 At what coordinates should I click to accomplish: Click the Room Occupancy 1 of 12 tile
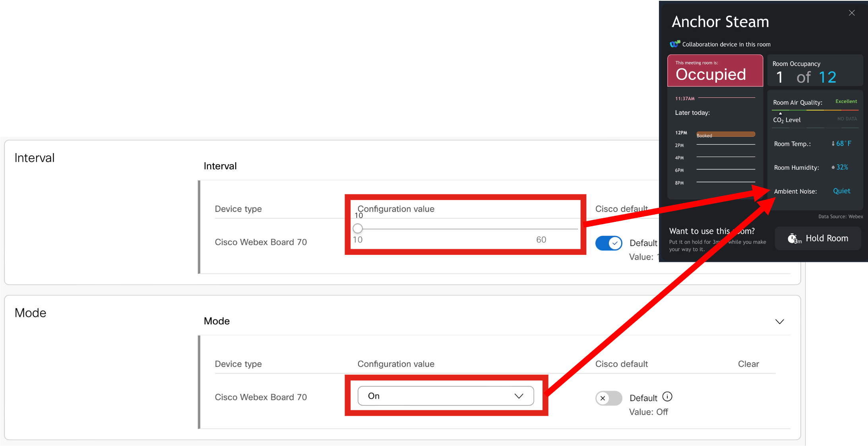pos(814,72)
